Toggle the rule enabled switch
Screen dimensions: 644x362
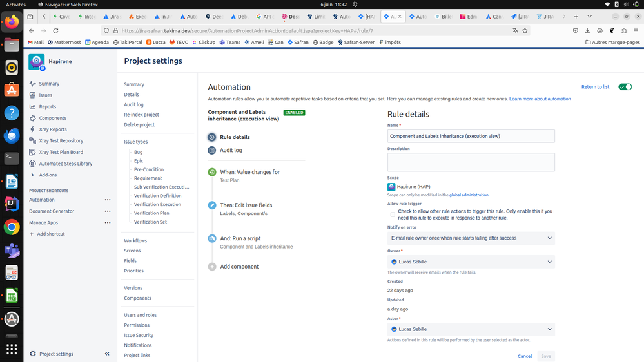pos(625,87)
